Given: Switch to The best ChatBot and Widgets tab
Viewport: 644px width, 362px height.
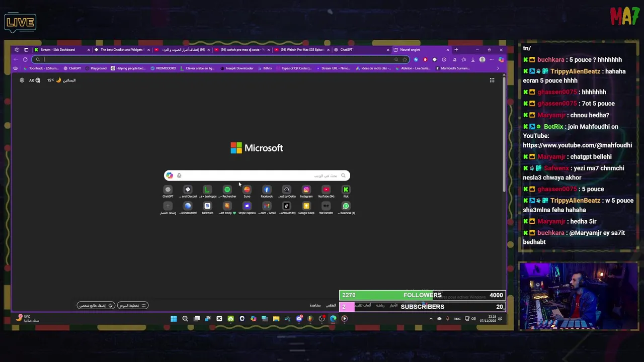Looking at the screenshot, I should coord(121,50).
